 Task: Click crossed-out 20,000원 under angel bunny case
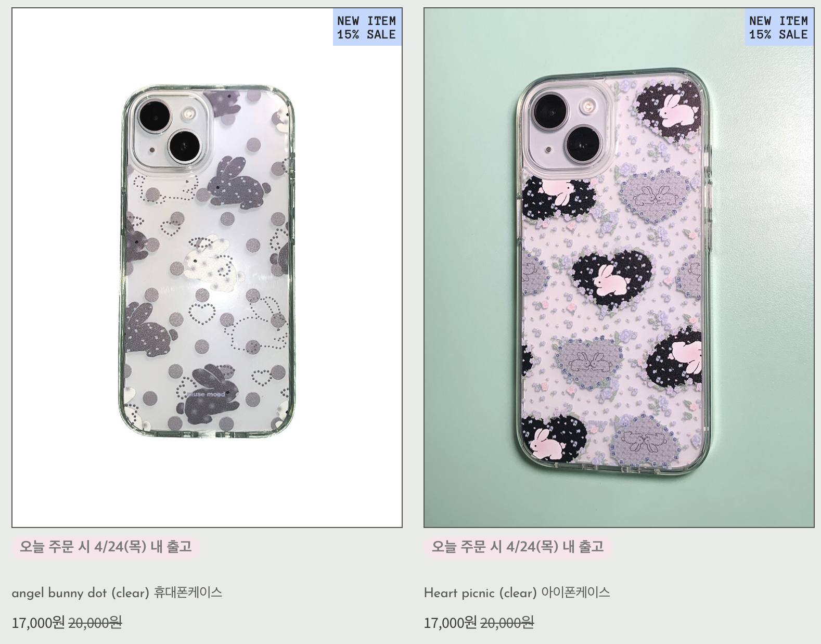[95, 622]
